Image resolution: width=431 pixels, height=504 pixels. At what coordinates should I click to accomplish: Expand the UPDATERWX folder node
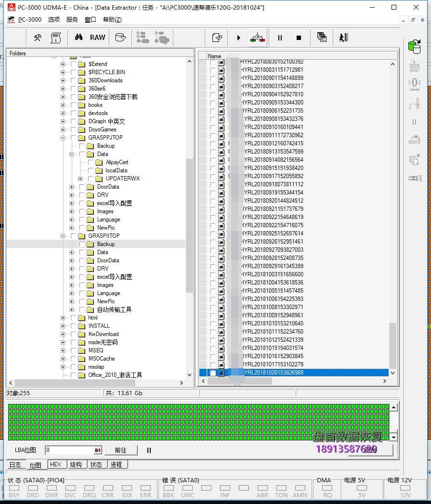point(80,179)
